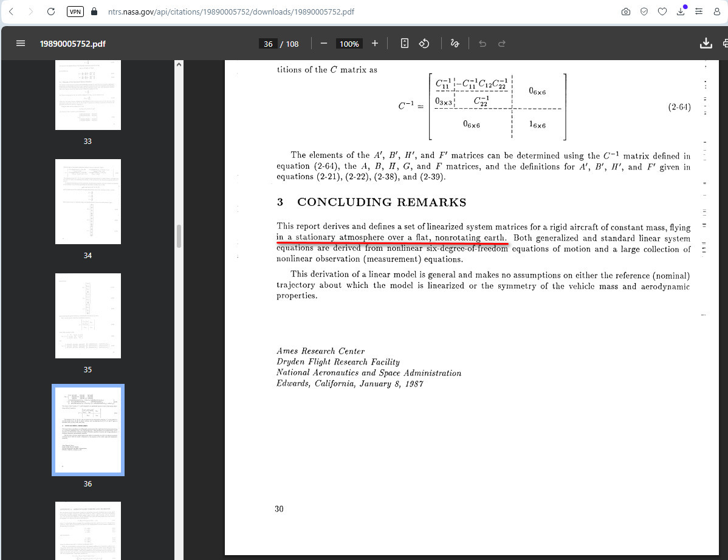This screenshot has height=560, width=728.
Task: Open the browser profile account icon
Action: [717, 12]
